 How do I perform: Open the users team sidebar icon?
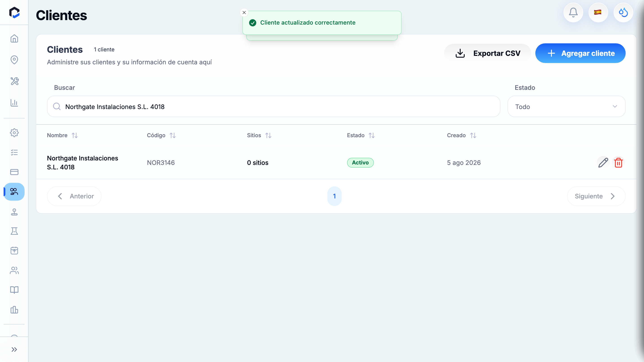coord(14,270)
